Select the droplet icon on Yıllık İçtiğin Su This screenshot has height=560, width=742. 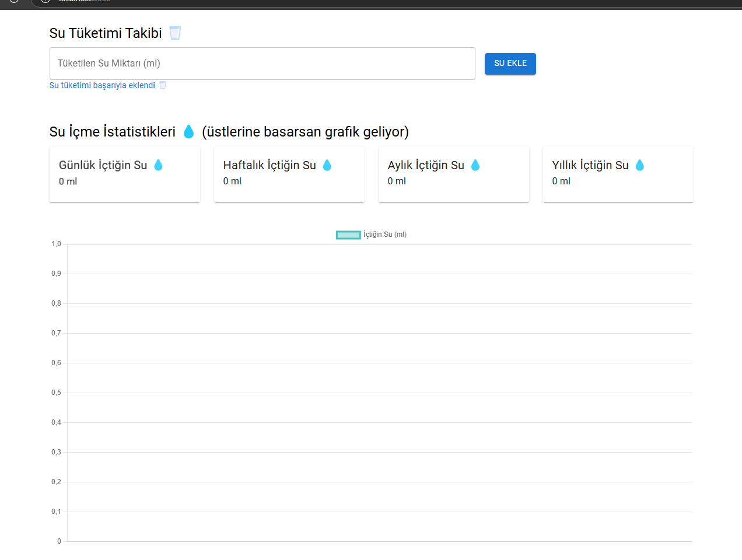click(x=640, y=164)
